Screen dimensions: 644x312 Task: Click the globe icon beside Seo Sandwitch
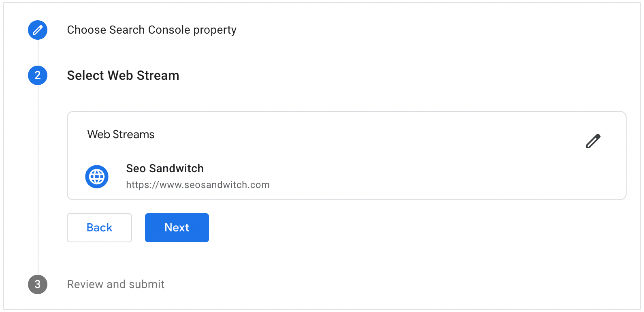[x=97, y=177]
